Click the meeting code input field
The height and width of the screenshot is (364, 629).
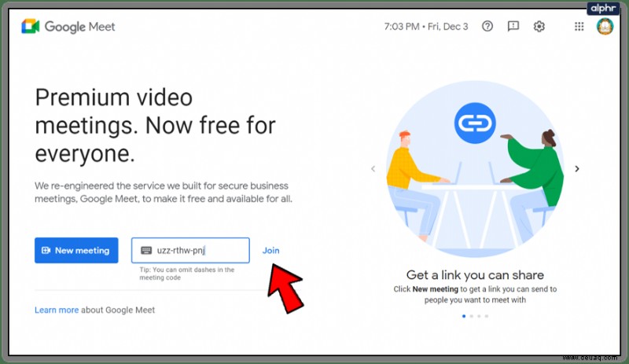[190, 251]
